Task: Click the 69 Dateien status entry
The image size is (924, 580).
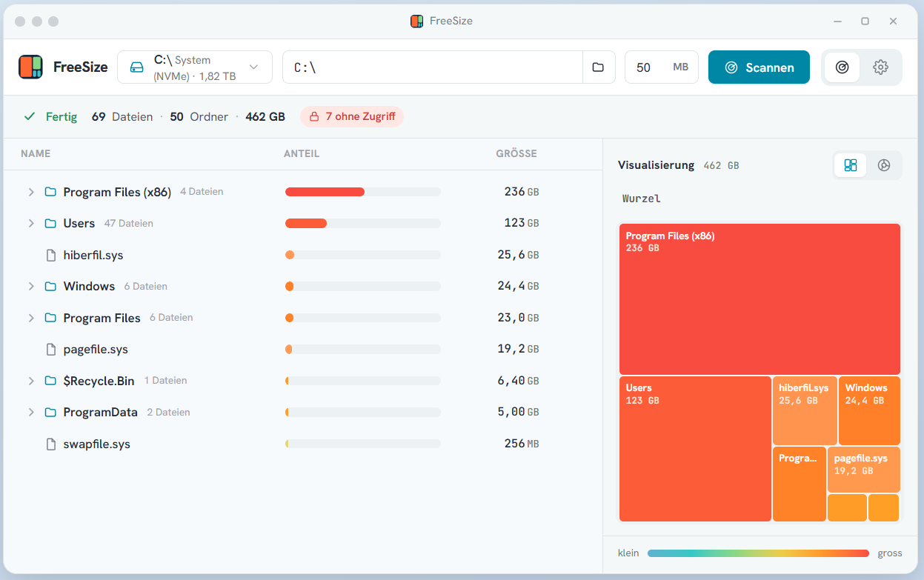Action: pyautogui.click(x=122, y=116)
